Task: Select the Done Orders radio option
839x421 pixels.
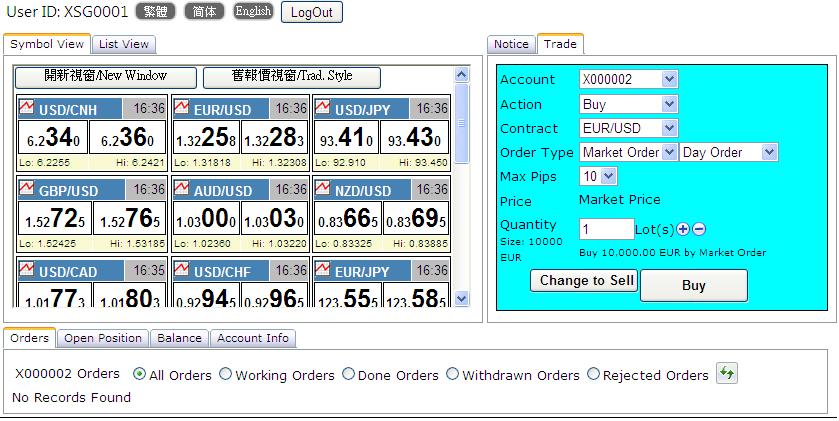Action: (x=349, y=375)
